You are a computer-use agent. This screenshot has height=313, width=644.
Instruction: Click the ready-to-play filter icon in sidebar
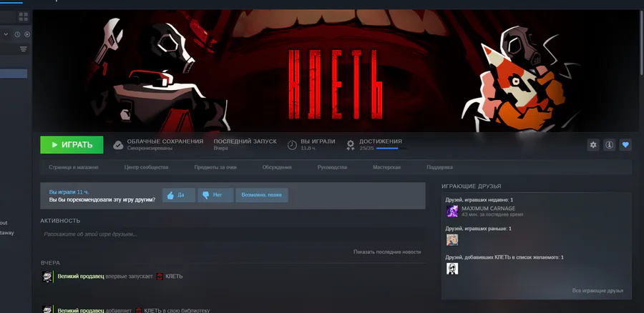(x=27, y=34)
